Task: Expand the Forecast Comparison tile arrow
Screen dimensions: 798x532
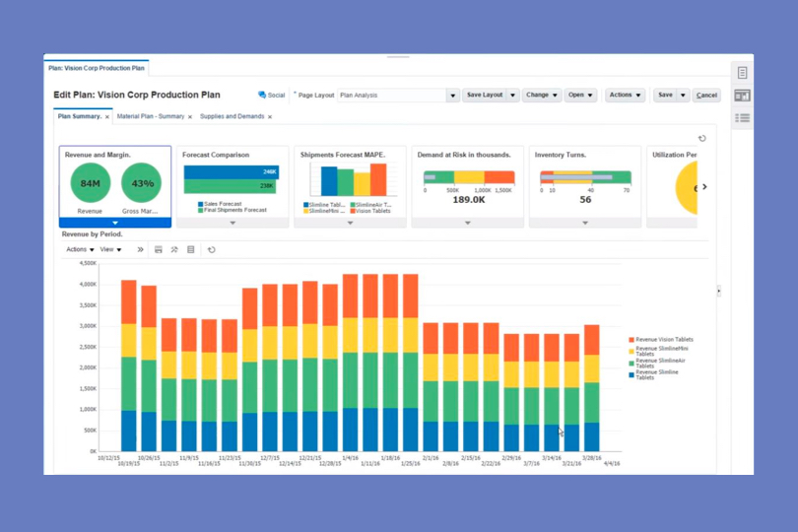Action: coord(233,223)
